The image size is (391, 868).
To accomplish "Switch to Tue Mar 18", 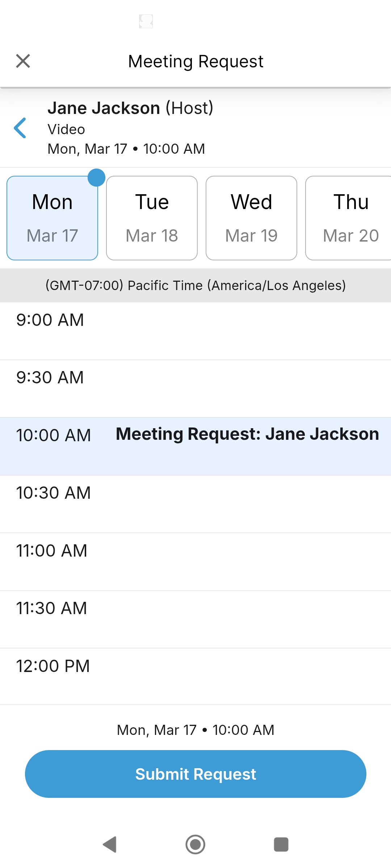I will [152, 218].
